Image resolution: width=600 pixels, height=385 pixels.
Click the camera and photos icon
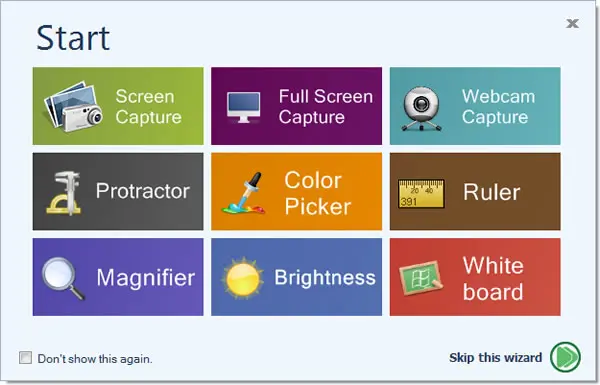(x=73, y=106)
